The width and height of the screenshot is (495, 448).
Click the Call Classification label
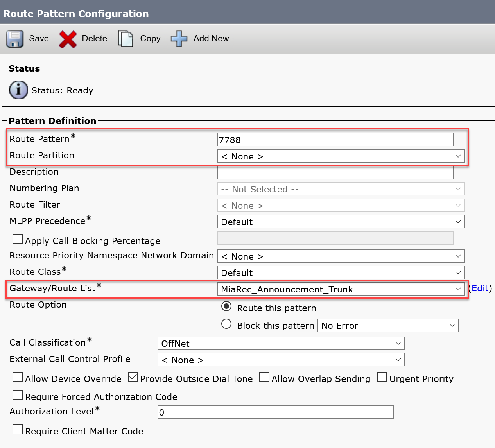(x=48, y=342)
